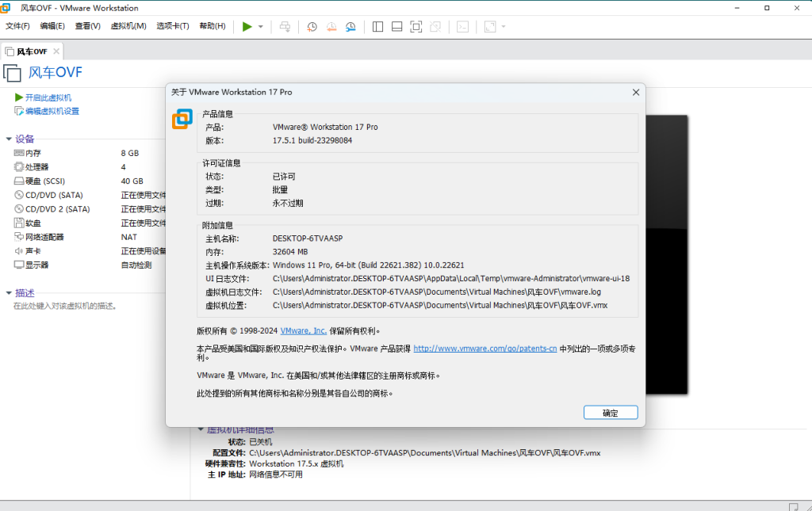Toggle the library sidebar view icon
Image resolution: width=812 pixels, height=511 pixels.
[x=378, y=27]
